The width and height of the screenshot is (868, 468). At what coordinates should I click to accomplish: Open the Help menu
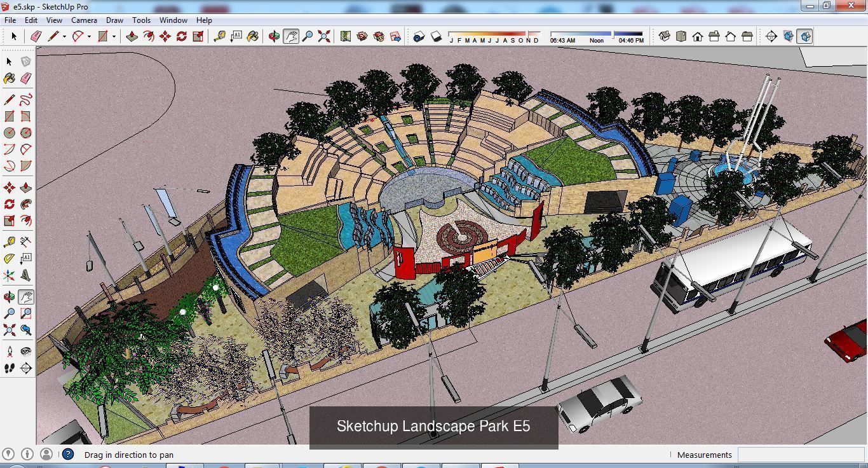pyautogui.click(x=204, y=20)
